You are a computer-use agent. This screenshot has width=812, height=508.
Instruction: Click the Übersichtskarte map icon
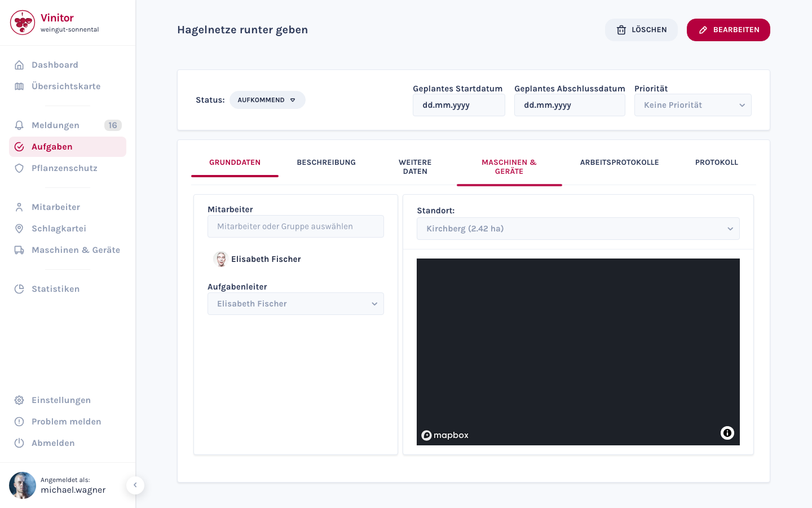click(19, 86)
